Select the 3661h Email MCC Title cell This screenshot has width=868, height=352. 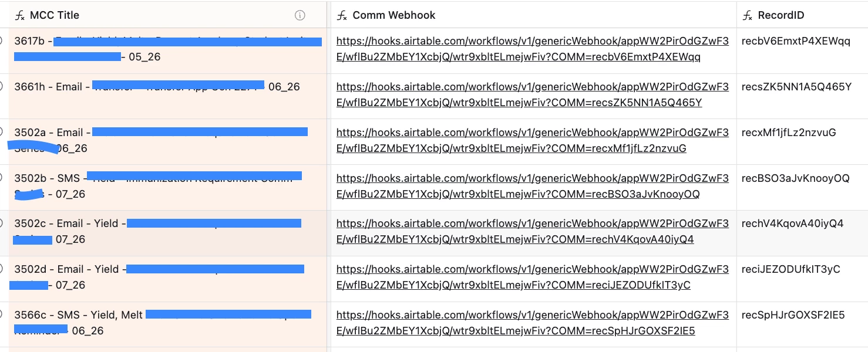point(167,96)
